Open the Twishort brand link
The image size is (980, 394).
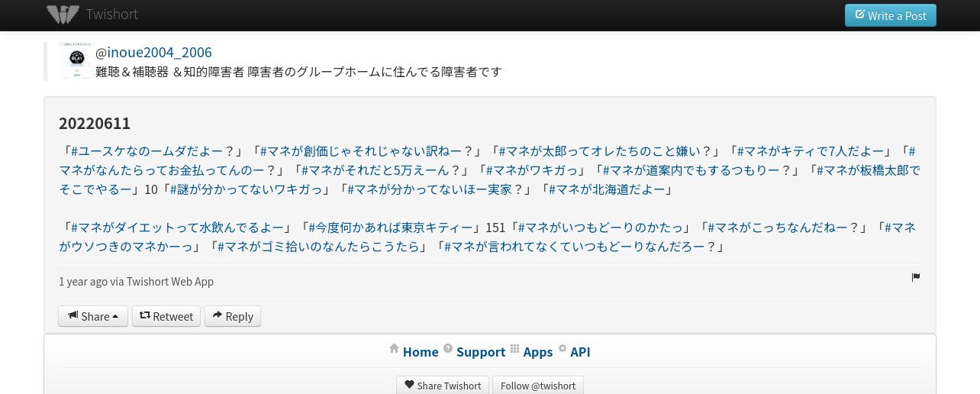coord(111,15)
